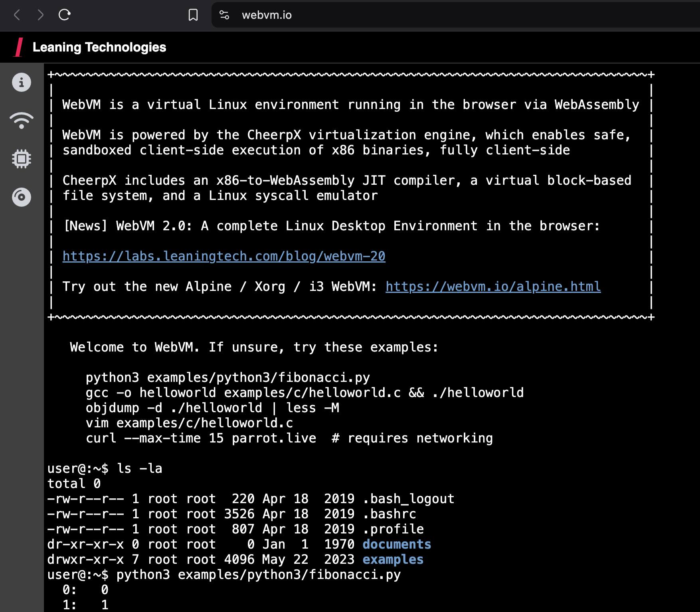Click the 'file system, and a Linux syscall emulator' line
The width and height of the screenshot is (700, 612).
(x=220, y=195)
